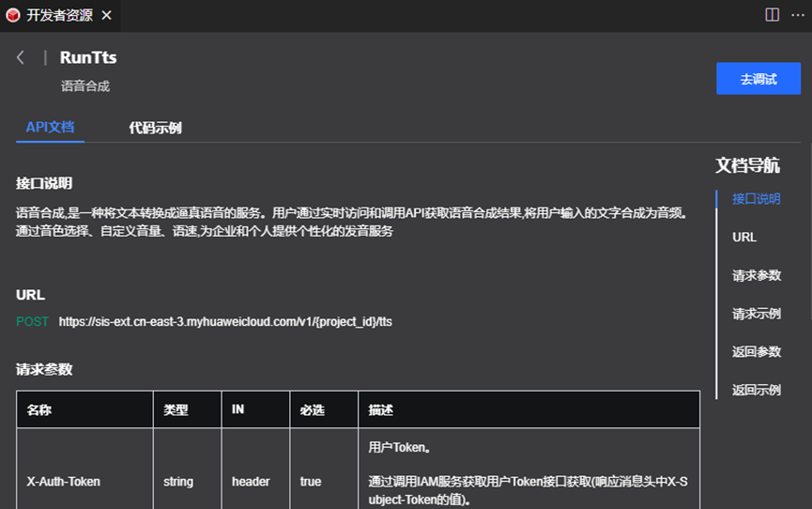
Task: Open 返回示例 in the document navigation
Action: click(x=756, y=390)
